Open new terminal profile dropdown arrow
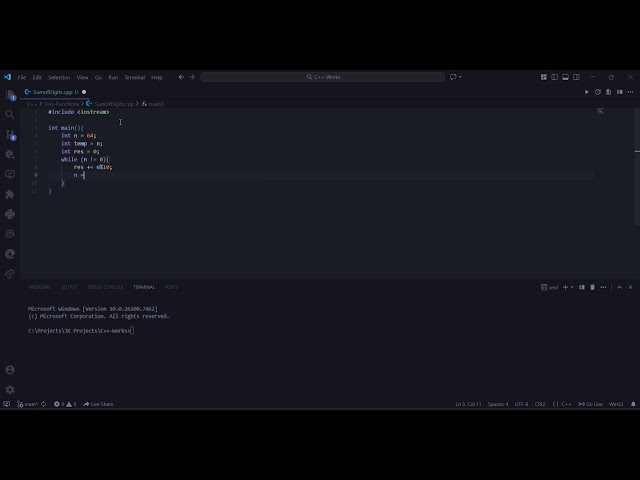 pyautogui.click(x=572, y=287)
